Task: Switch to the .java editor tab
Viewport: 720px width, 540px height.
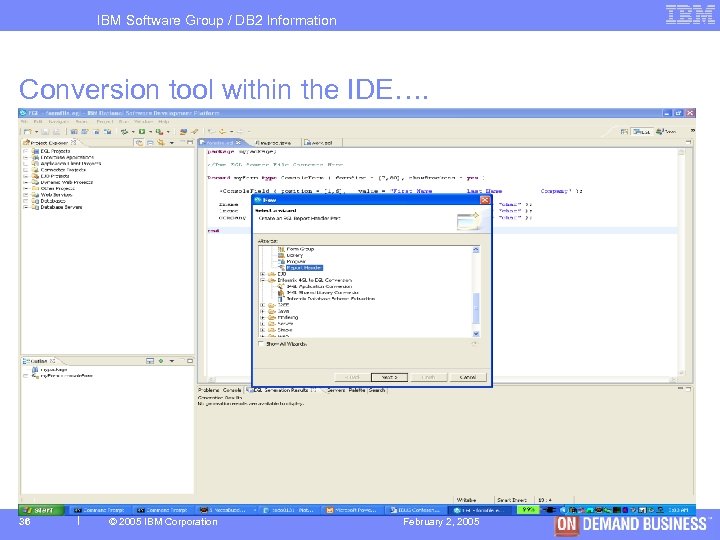Action: point(273,143)
